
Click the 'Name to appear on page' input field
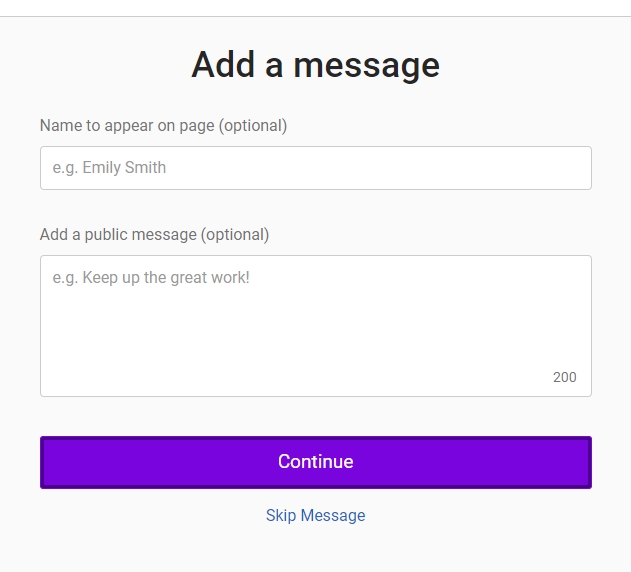pos(315,168)
